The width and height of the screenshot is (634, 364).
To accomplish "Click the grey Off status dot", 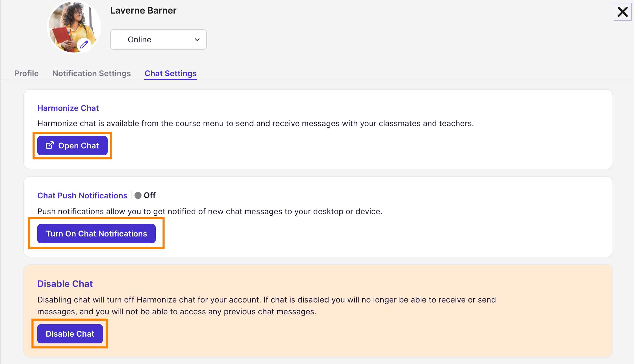I will point(138,196).
